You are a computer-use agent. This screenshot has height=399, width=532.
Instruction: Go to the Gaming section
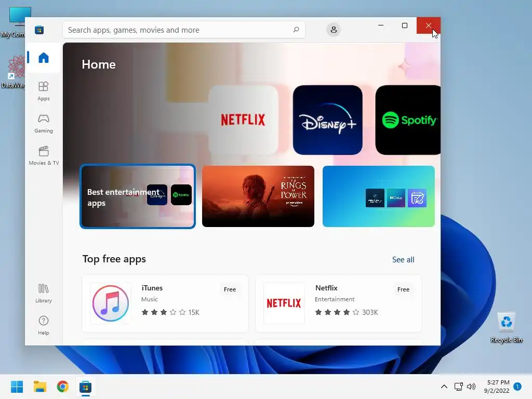tap(44, 123)
